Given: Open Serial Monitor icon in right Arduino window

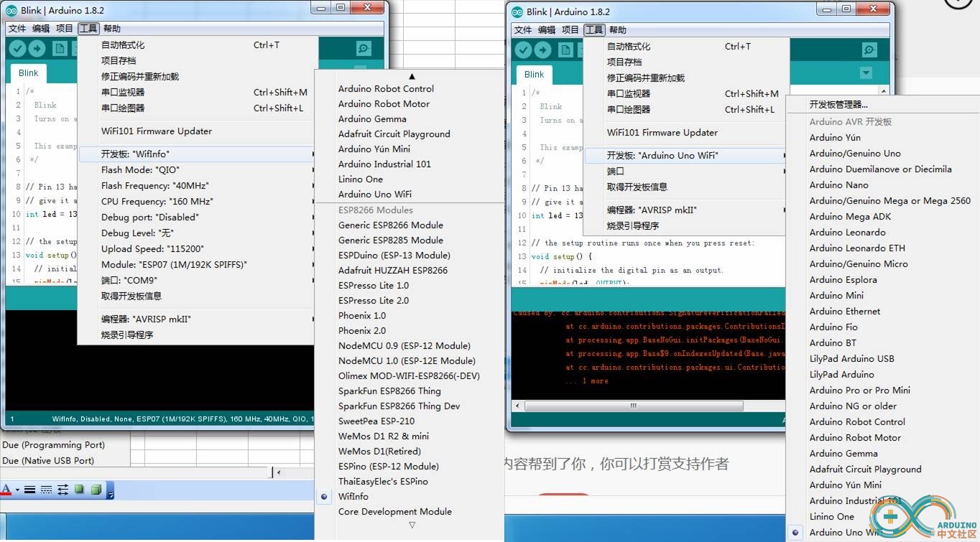Looking at the screenshot, I should click(869, 50).
